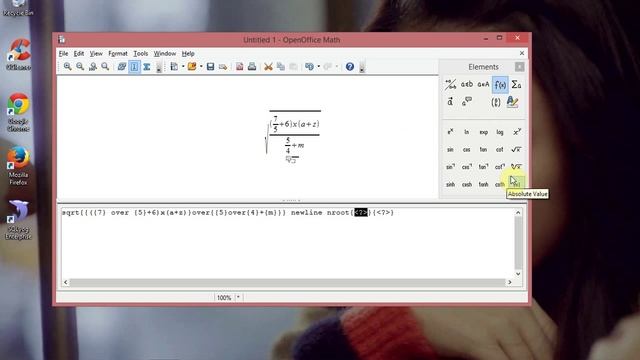The width and height of the screenshot is (640, 360).
Task: Click the Cut scissors icon
Action: [x=268, y=67]
